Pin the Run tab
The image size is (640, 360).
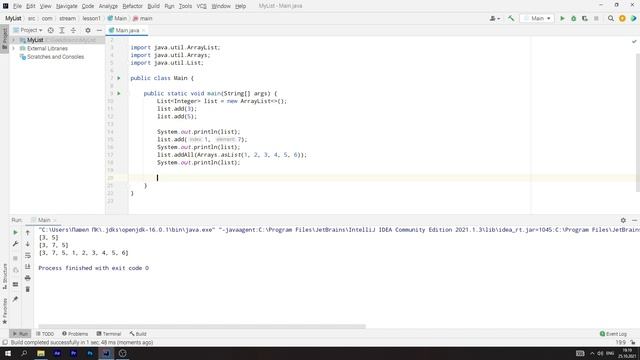pos(16,299)
